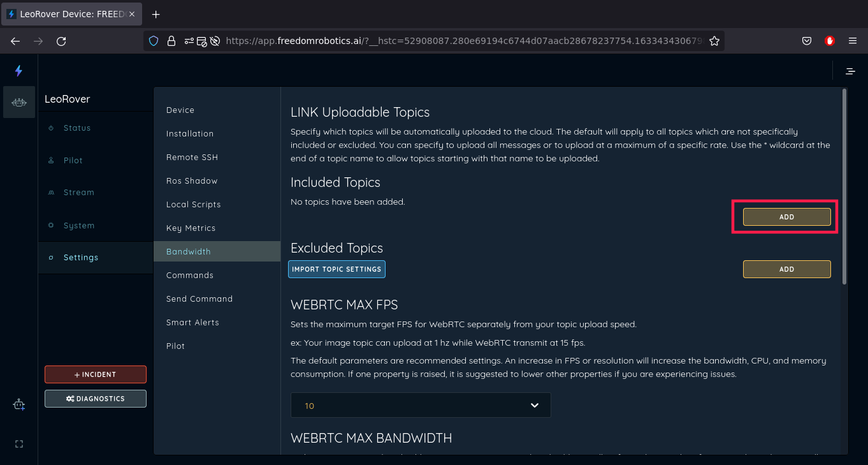Select the LeoRover Device browser tab

(x=71, y=14)
